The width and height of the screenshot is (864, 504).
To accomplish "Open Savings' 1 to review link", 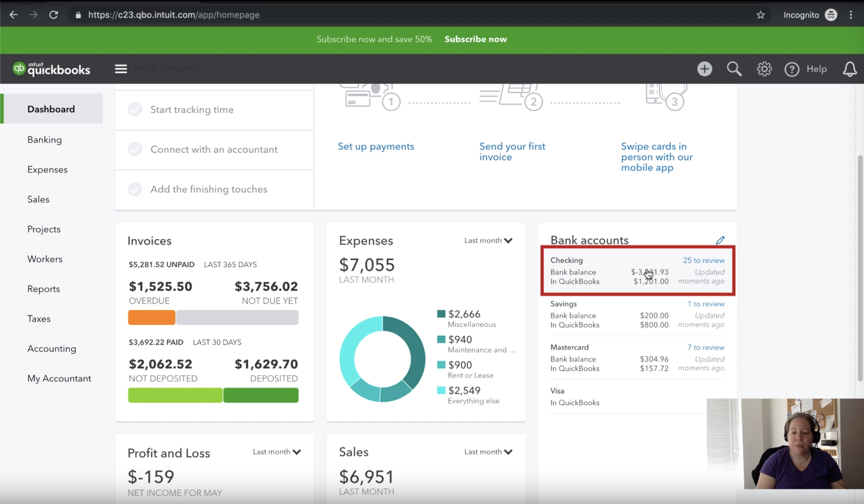I will tap(706, 304).
